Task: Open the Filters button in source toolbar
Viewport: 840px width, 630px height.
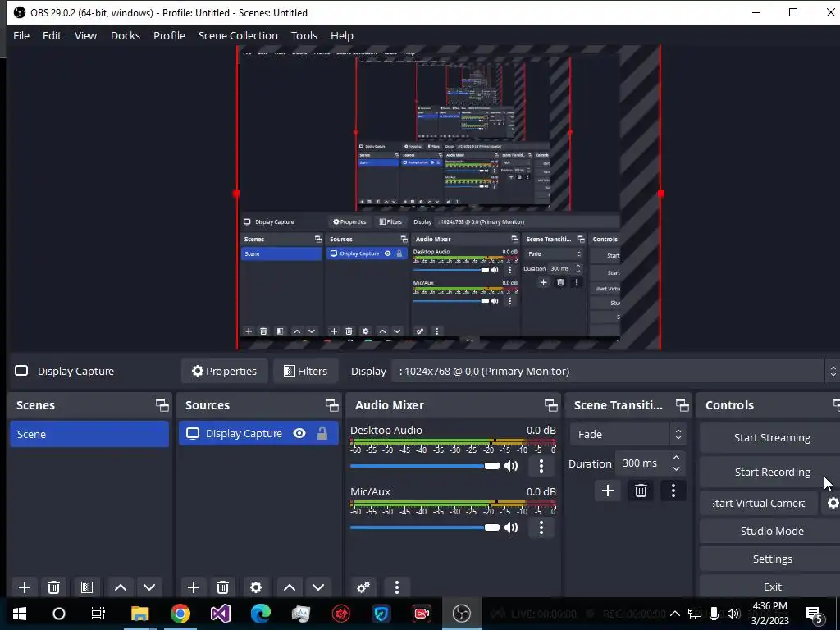Action: pyautogui.click(x=306, y=372)
